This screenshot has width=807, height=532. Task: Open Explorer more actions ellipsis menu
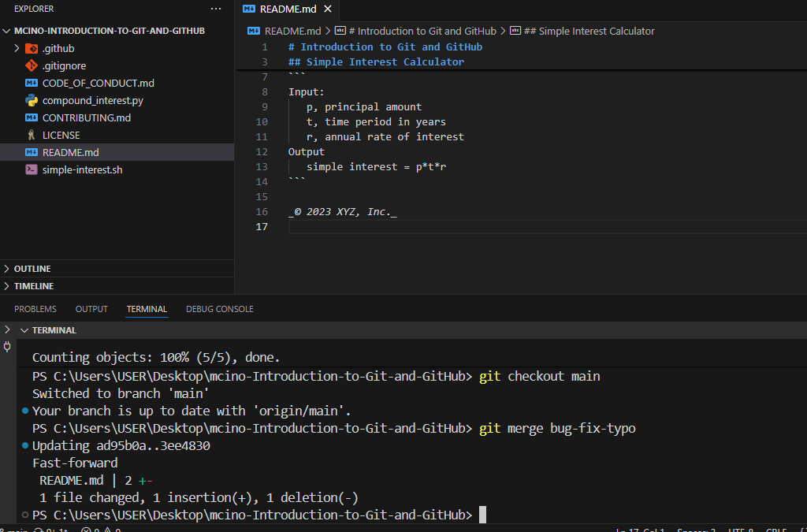(216, 9)
